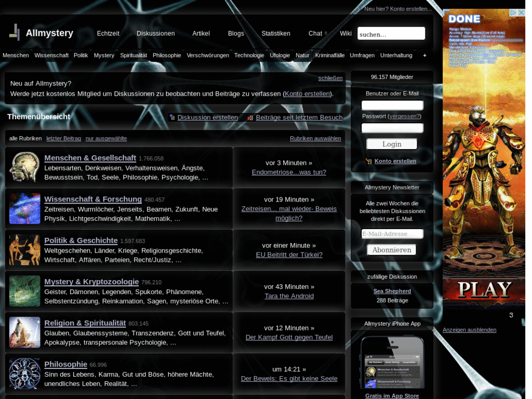Open the Chat menu item
This screenshot has height=399, width=532.
point(315,33)
